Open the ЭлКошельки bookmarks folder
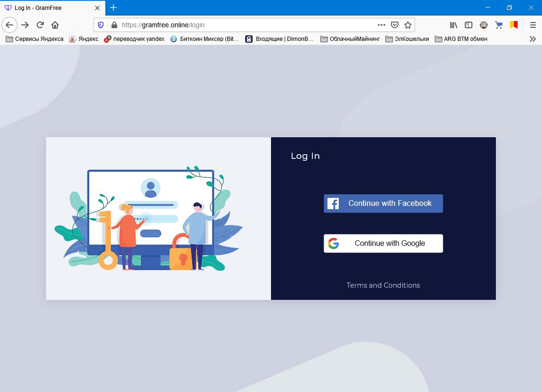The image size is (542, 392). click(407, 39)
